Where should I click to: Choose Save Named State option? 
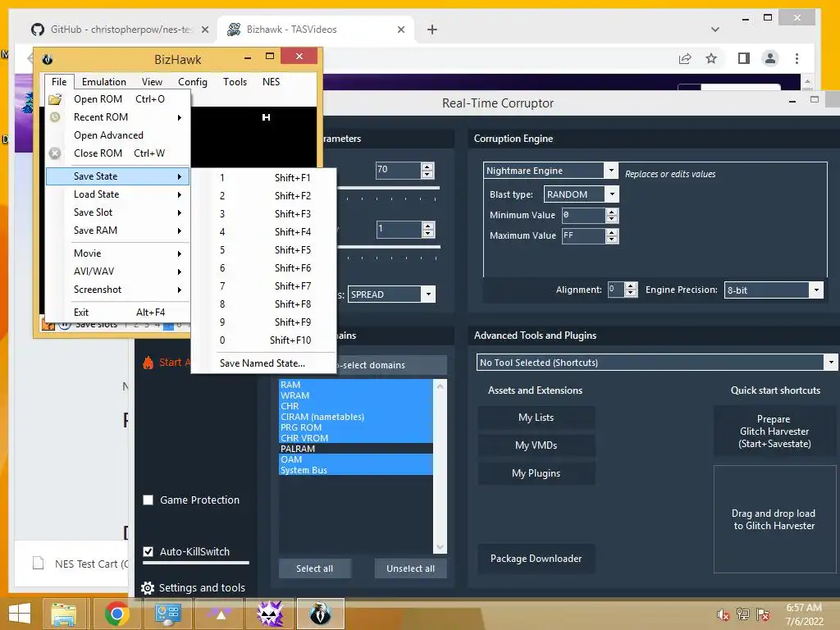pyautogui.click(x=264, y=363)
